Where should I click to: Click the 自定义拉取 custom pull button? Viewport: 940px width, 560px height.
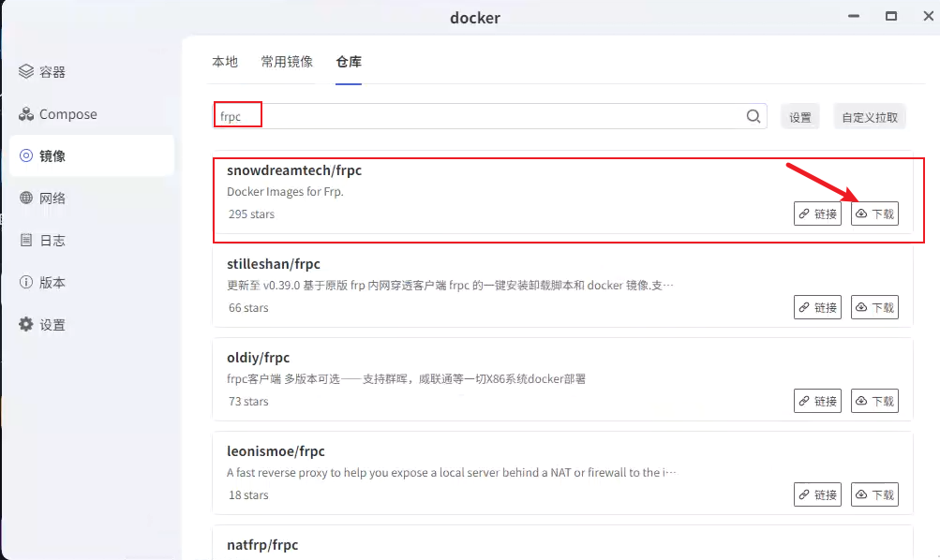coord(869,117)
